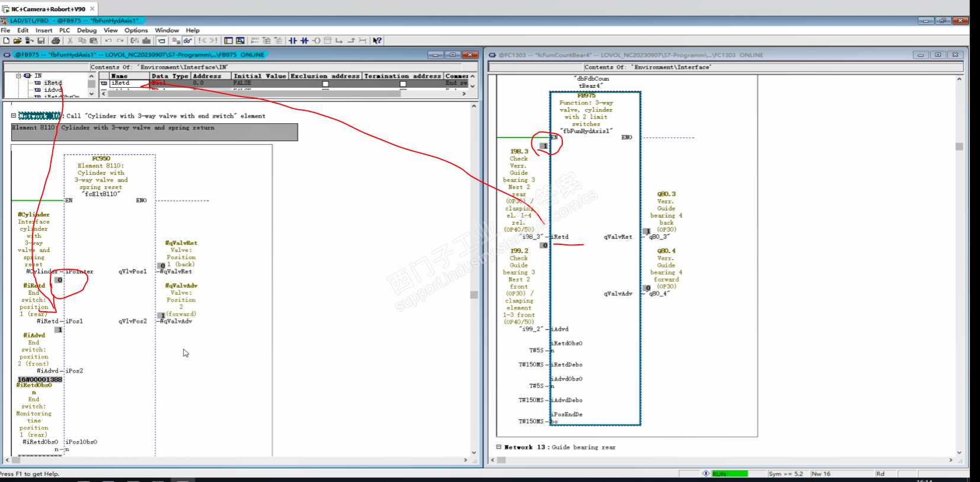980x482 pixels.
Task: Click the 16#00001388 value label
Action: 40,379
